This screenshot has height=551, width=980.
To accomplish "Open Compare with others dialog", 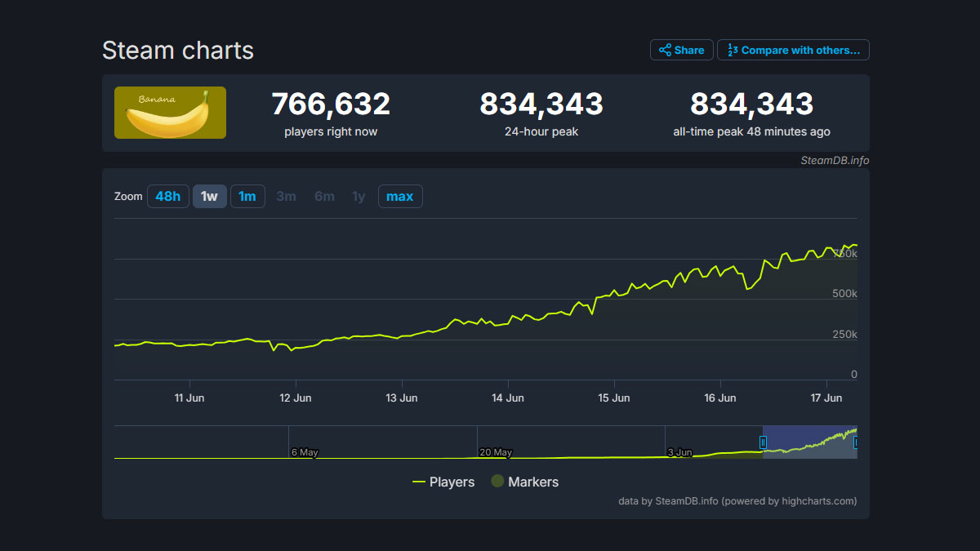I will click(792, 49).
